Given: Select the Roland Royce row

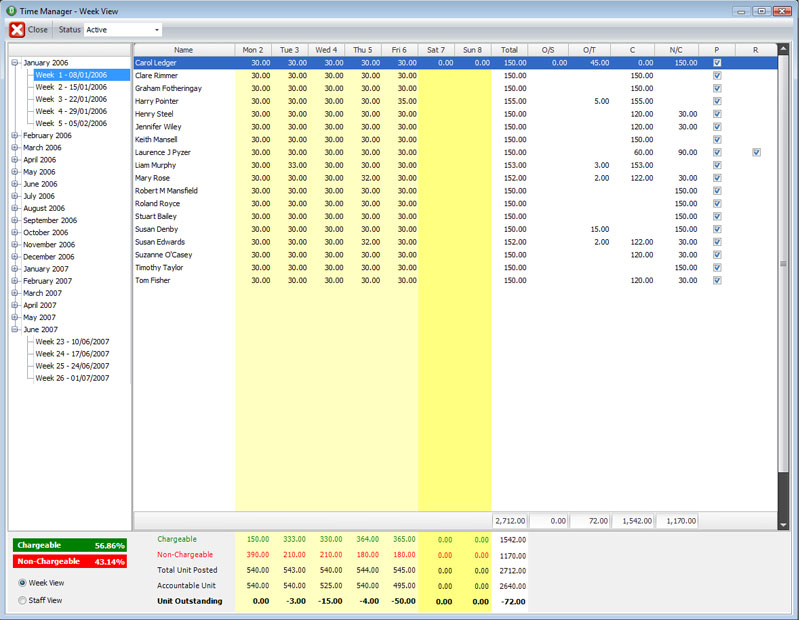Looking at the screenshot, I should click(456, 204).
